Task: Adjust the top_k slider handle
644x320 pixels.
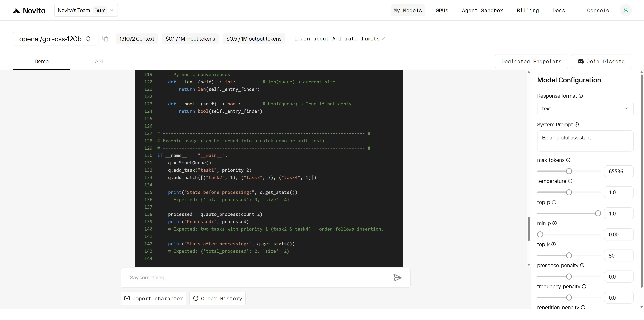Action: tap(569, 256)
